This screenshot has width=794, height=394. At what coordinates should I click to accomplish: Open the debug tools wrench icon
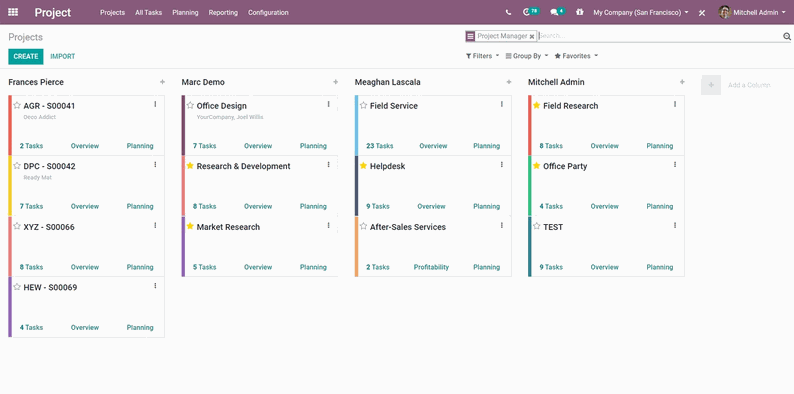click(702, 13)
